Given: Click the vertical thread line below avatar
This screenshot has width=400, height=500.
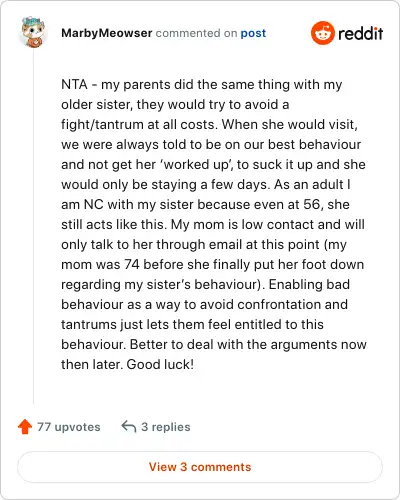Looking at the screenshot, I should click(33, 227).
